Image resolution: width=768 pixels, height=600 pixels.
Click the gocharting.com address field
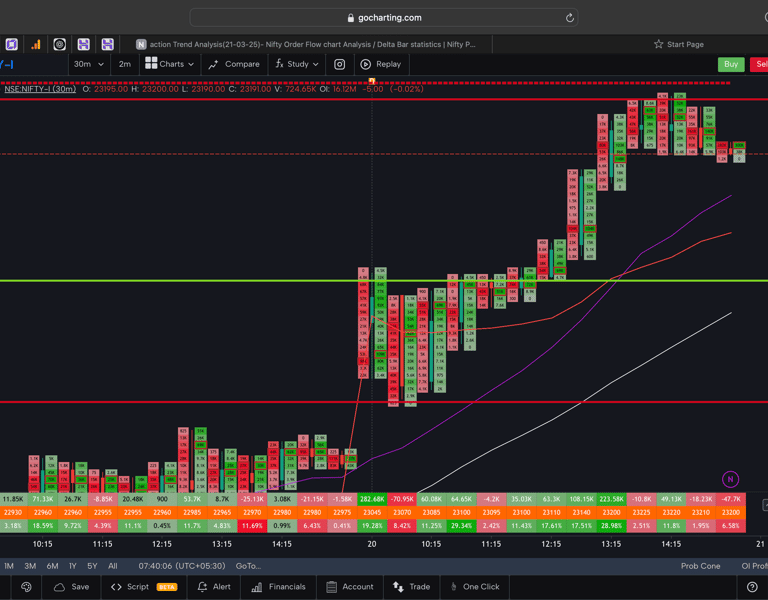384,18
